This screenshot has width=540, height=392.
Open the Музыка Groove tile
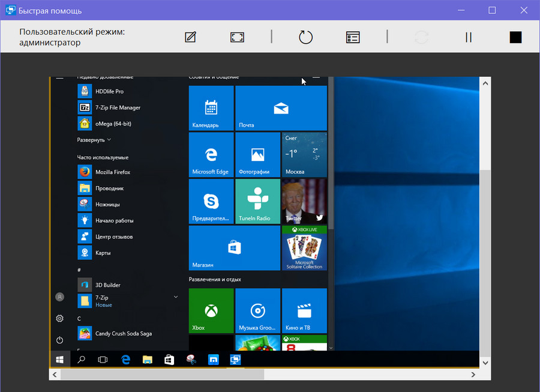click(x=257, y=311)
